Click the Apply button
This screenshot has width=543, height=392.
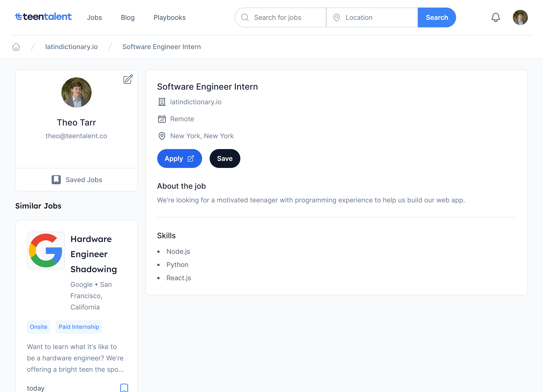click(179, 158)
